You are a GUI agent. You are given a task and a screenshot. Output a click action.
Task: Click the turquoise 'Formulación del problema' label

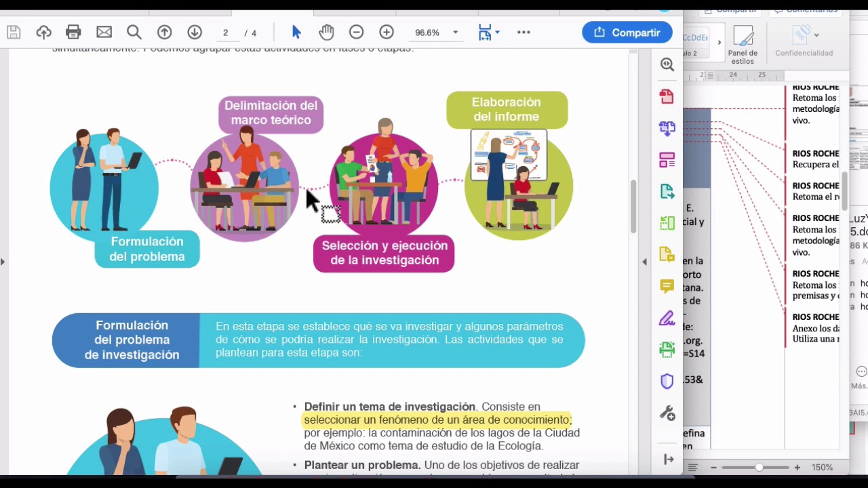click(x=147, y=249)
